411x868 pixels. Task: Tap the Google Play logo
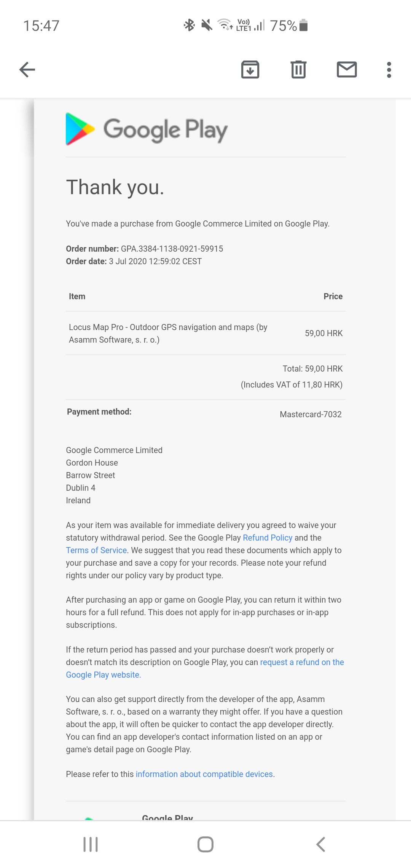(x=147, y=129)
